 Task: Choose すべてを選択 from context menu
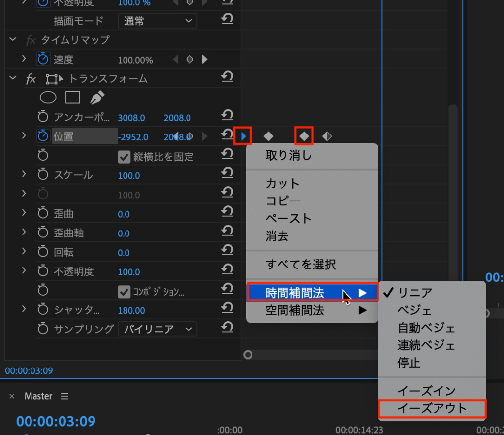click(312, 265)
